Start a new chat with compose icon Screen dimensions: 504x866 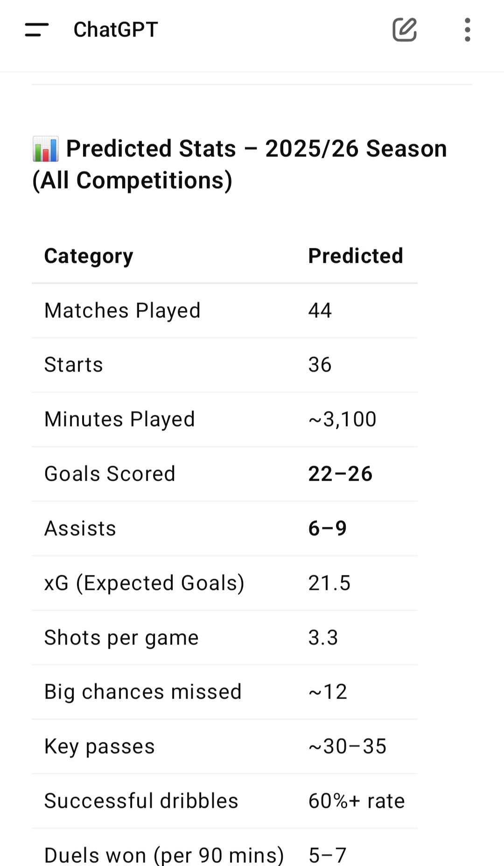click(405, 30)
